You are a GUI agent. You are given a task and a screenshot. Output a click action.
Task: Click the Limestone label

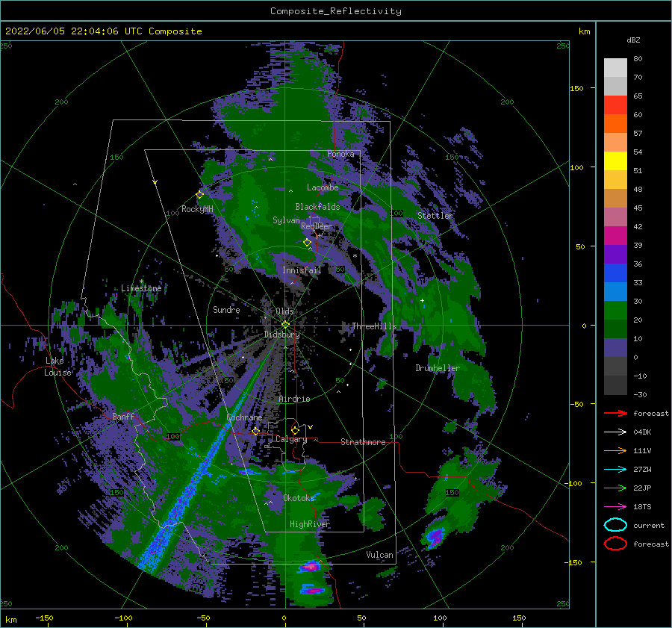[x=141, y=288]
